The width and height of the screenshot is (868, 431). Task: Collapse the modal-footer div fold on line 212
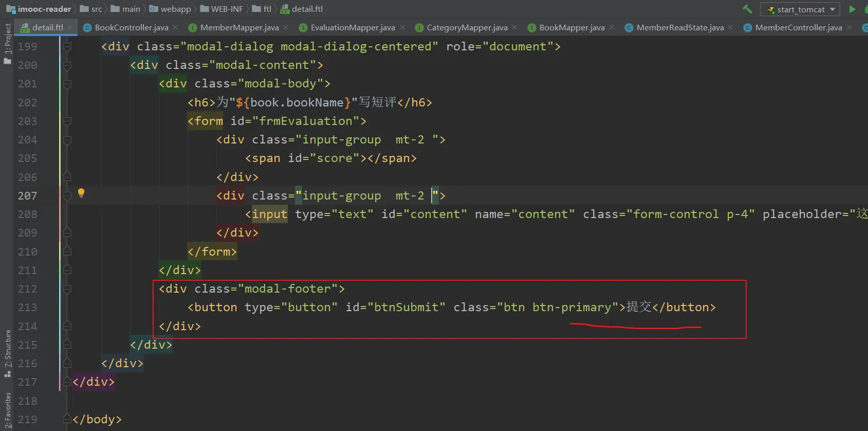click(67, 289)
